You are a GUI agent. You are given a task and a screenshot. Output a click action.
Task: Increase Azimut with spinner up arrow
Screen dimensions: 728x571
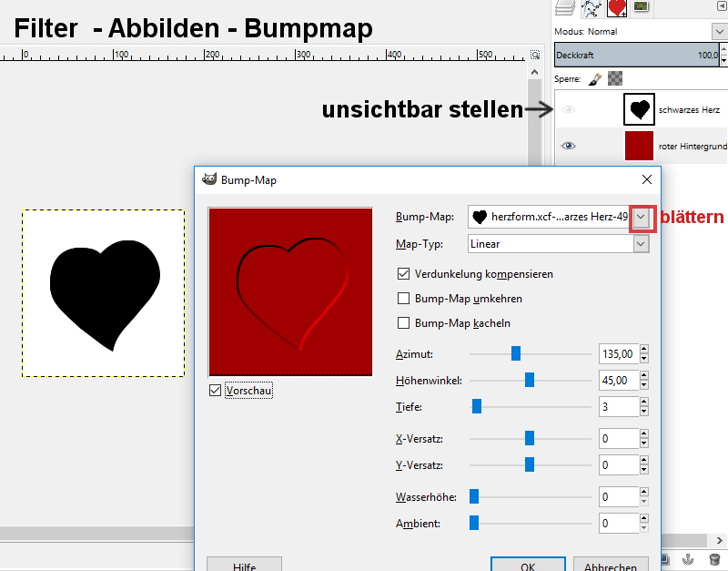[644, 349]
